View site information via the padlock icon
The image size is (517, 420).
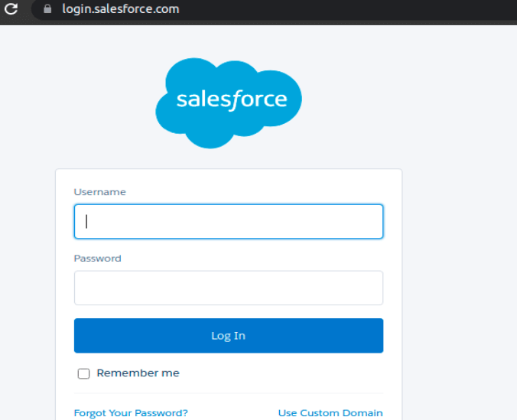47,9
